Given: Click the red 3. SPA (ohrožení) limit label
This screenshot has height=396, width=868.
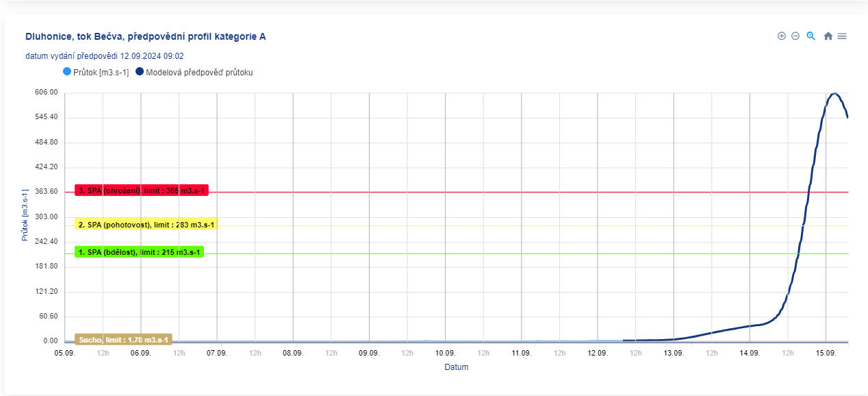Looking at the screenshot, I should pos(141,190).
